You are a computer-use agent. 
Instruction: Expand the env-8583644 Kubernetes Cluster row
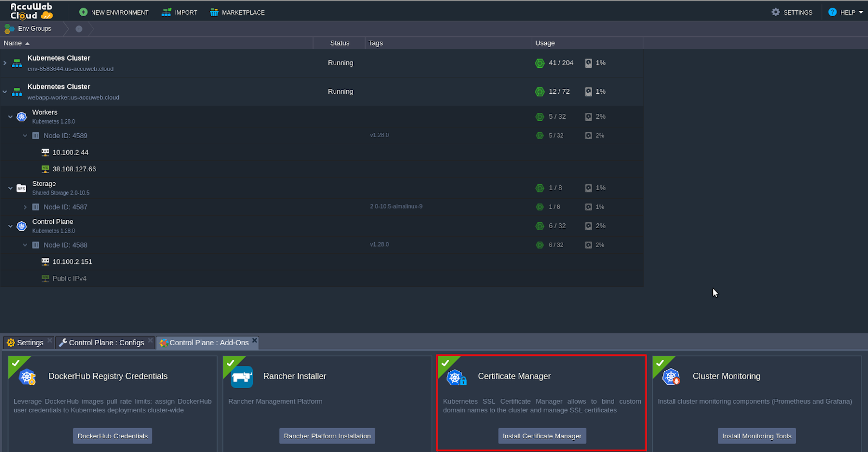coord(5,63)
